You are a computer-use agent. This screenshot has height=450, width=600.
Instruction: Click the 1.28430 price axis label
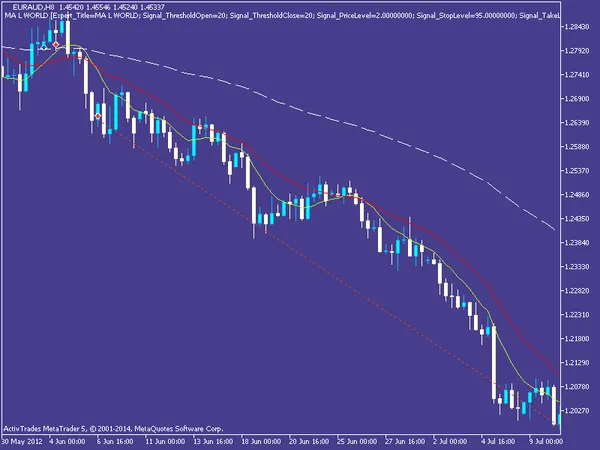pyautogui.click(x=577, y=26)
